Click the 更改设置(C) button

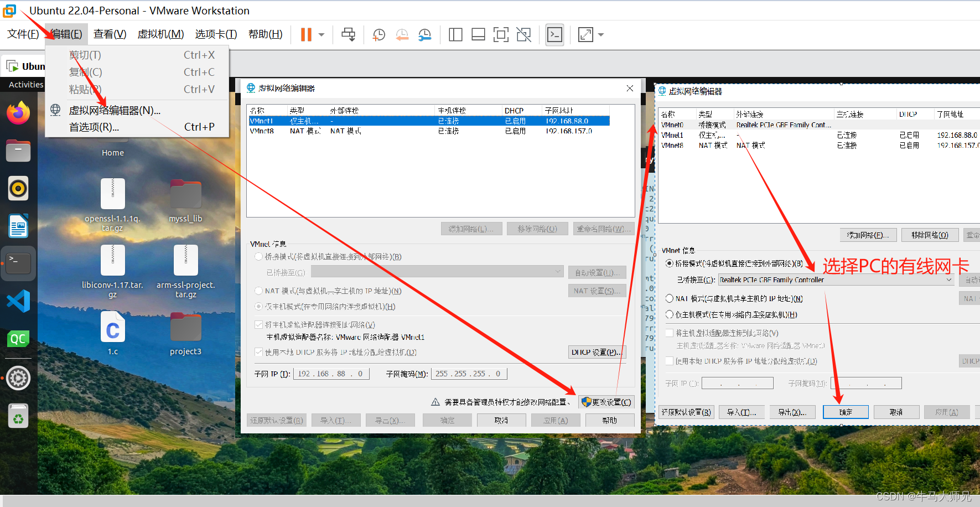606,402
